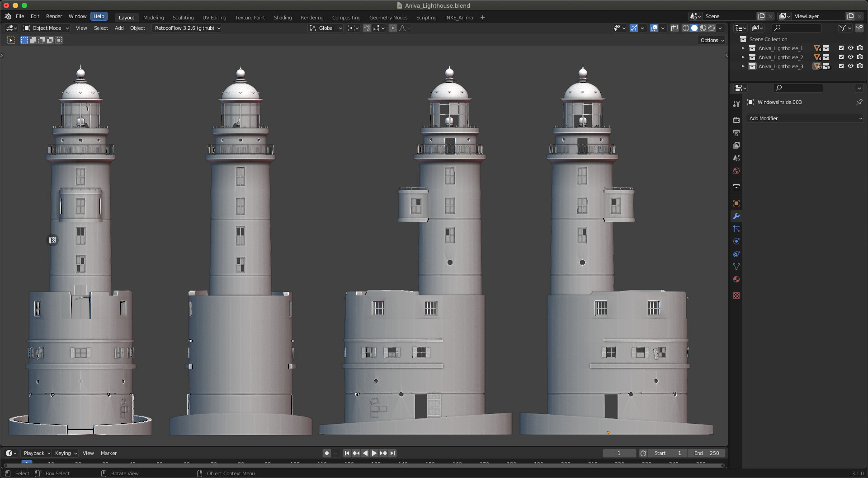Open the Output properties tab
The image size is (868, 478).
pyautogui.click(x=736, y=133)
